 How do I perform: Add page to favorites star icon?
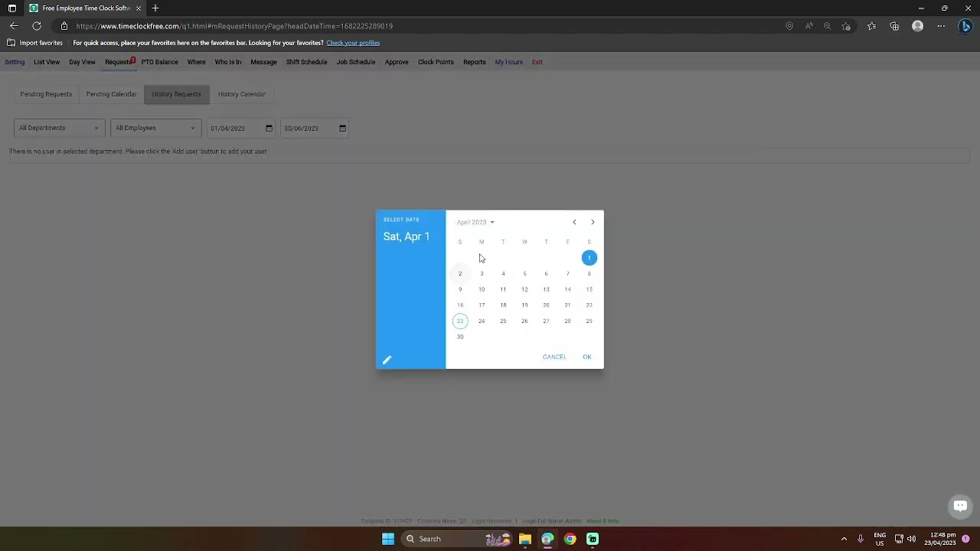846,26
